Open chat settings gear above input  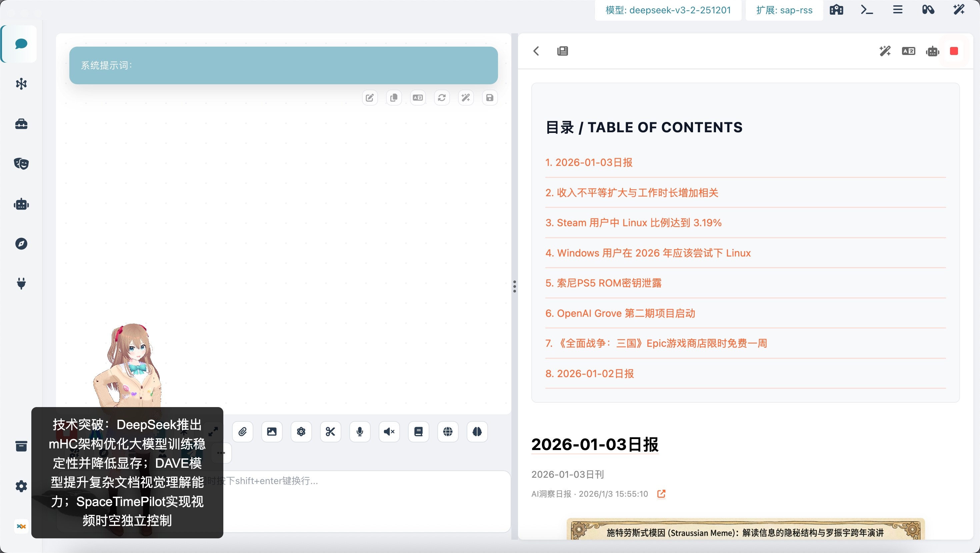[301, 432]
